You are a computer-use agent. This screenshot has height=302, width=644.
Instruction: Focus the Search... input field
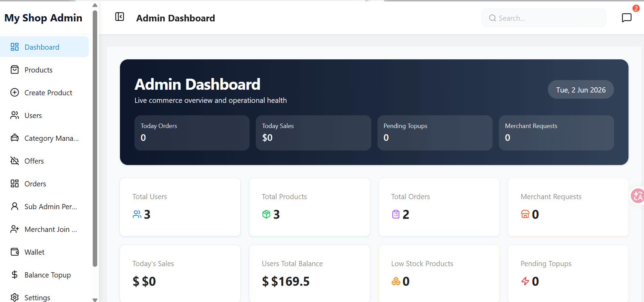point(544,18)
